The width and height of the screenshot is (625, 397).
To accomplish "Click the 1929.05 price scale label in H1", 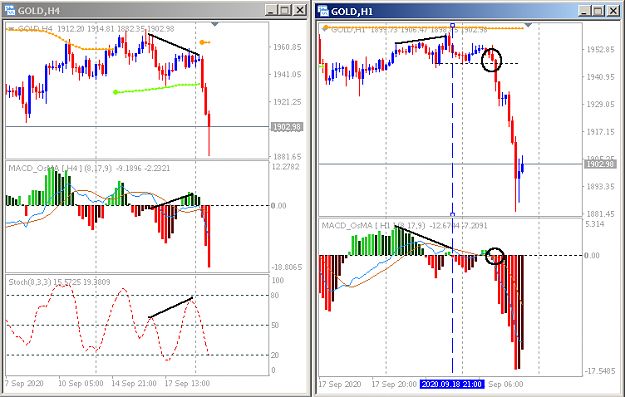I will pos(600,104).
